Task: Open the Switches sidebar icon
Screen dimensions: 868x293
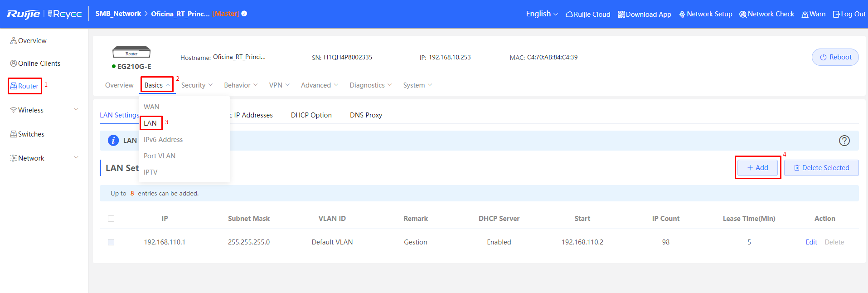Action: click(x=14, y=134)
